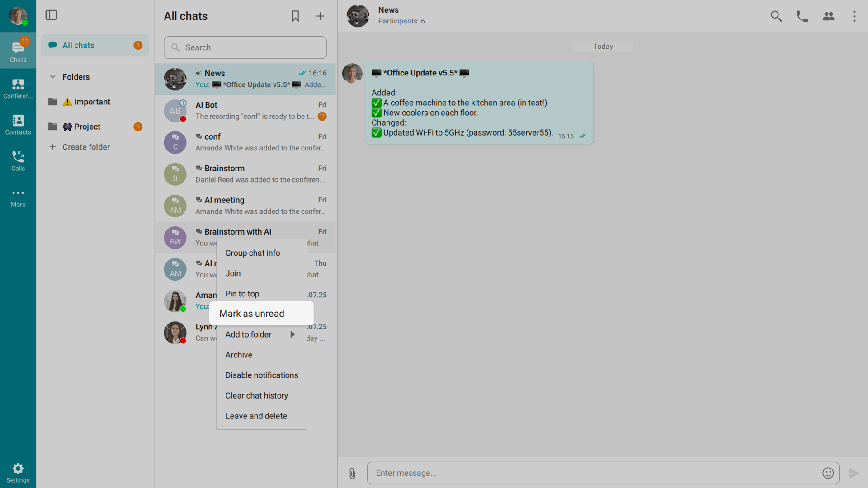The image size is (868, 488).
Task: Collapse the Folders tree
Action: point(52,77)
